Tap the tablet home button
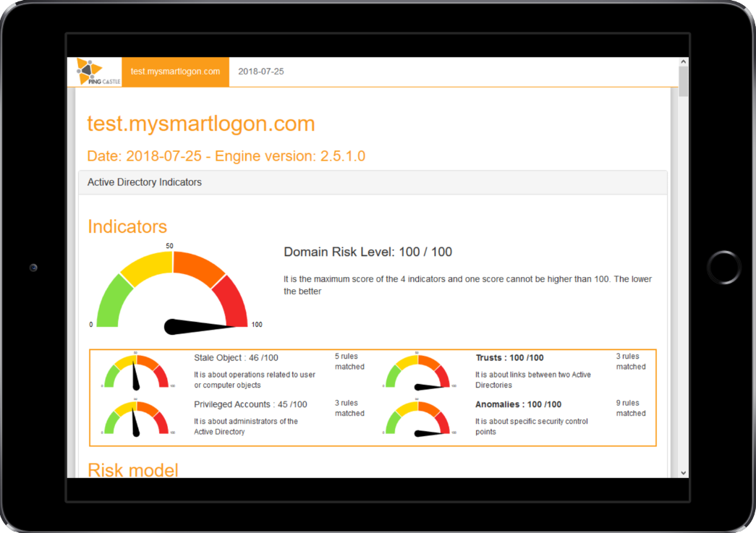756x533 pixels. [723, 267]
